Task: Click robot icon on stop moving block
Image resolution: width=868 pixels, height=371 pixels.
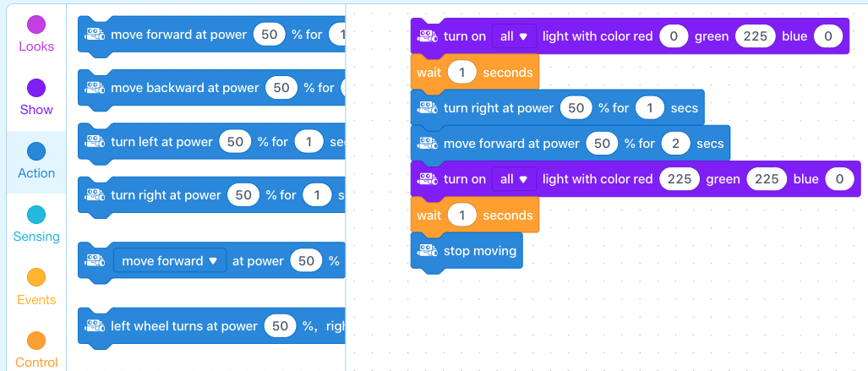Action: click(428, 251)
